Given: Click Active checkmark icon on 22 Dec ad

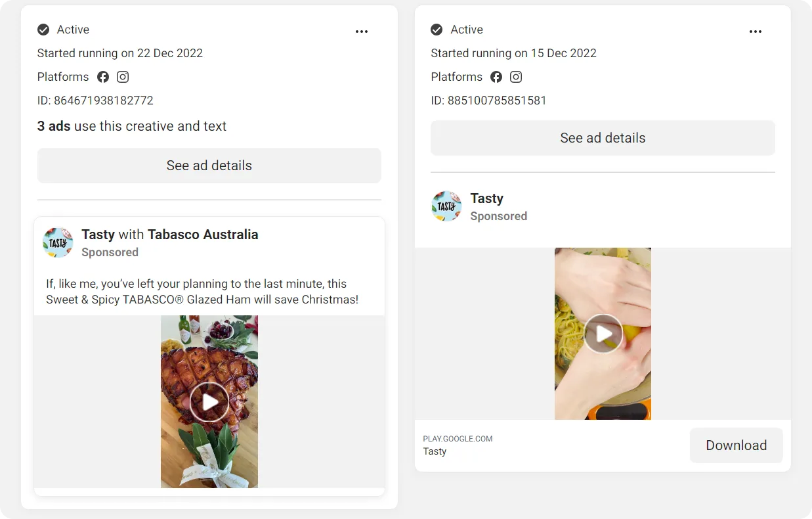Looking at the screenshot, I should [43, 30].
